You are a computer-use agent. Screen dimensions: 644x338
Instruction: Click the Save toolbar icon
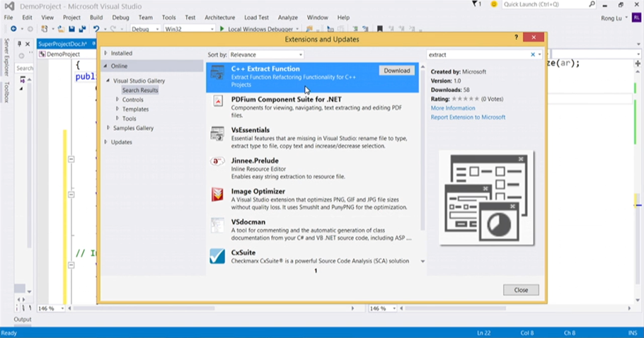72,29
